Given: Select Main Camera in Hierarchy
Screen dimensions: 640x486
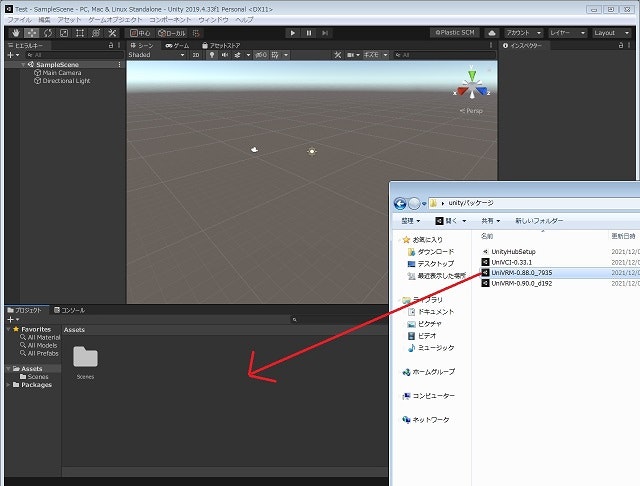Looking at the screenshot, I should tap(58, 73).
